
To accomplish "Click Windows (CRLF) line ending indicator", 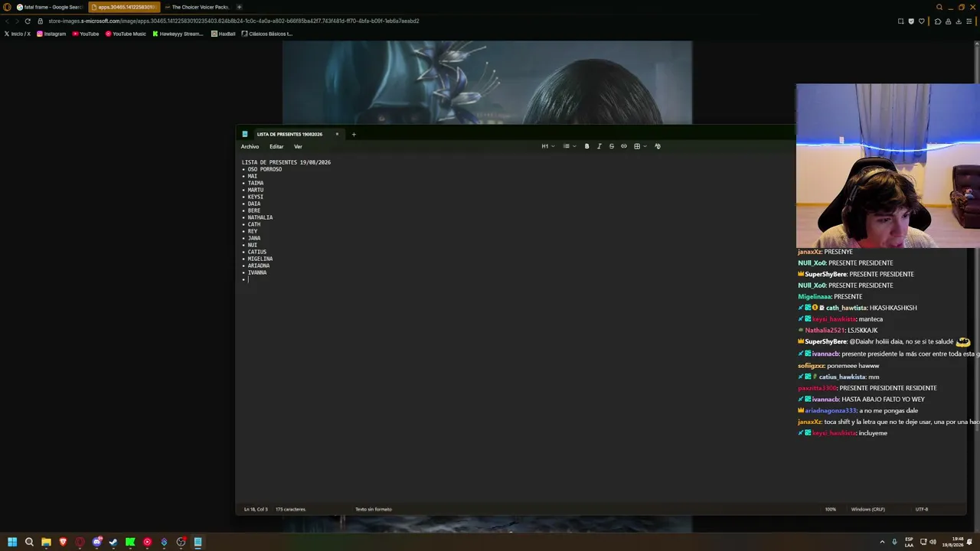I will coord(868,509).
